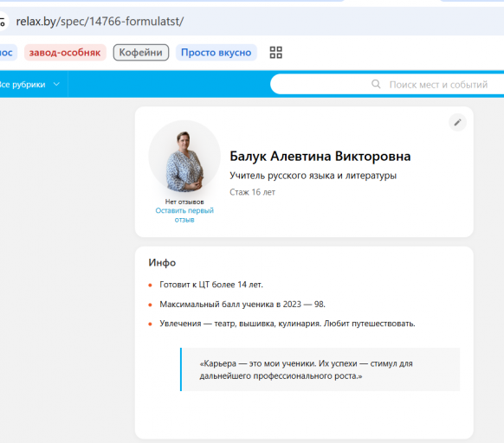Open the завод-особняк tab group
The width and height of the screenshot is (504, 443).
pos(65,53)
